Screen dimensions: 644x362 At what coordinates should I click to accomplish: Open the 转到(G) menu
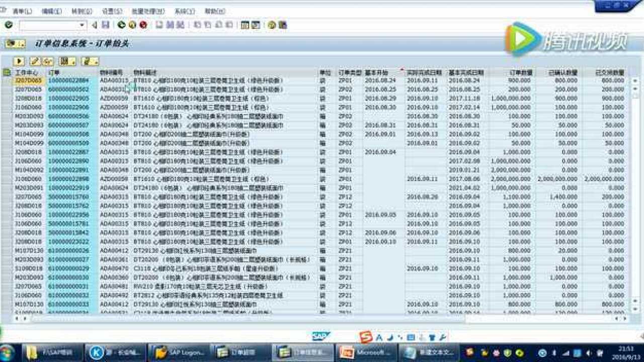pos(82,11)
